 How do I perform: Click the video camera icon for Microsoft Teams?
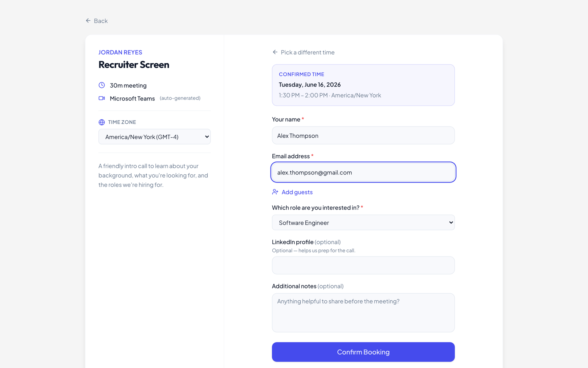pos(102,98)
